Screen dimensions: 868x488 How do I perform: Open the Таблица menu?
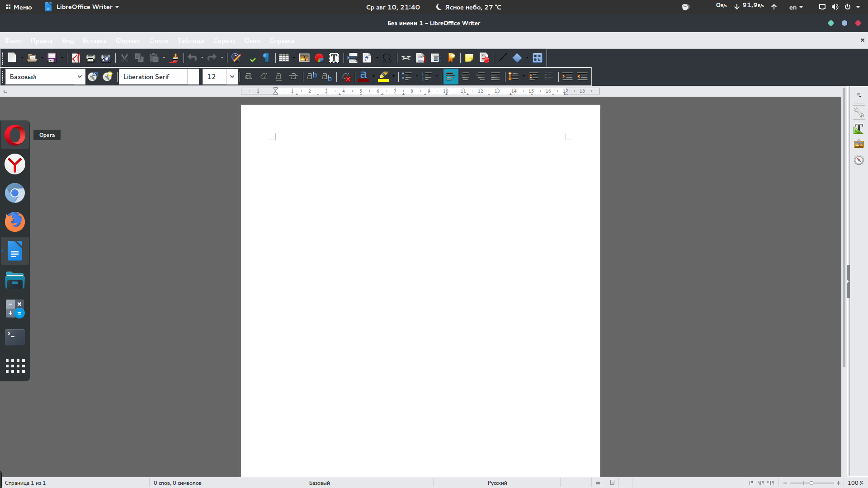(x=190, y=41)
